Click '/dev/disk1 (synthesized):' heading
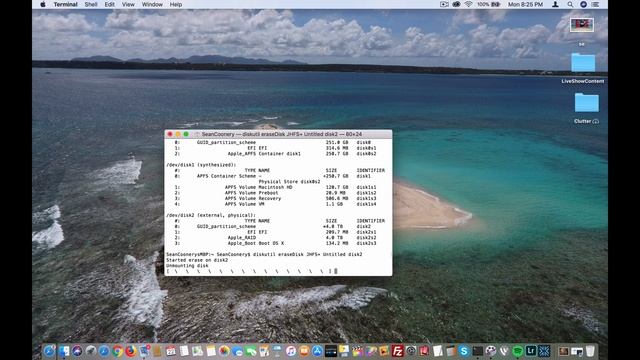 coord(201,165)
